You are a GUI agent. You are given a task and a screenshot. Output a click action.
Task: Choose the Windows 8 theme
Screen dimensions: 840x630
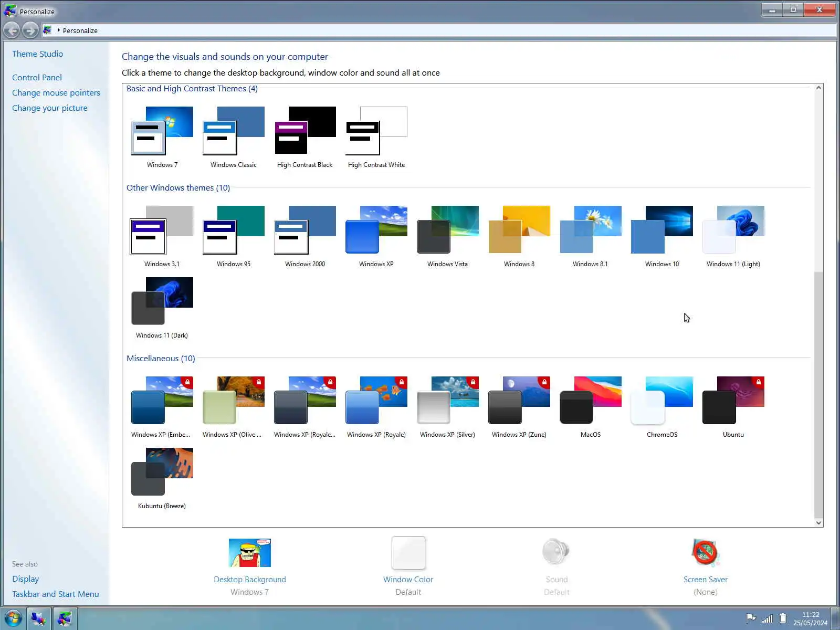point(519,236)
